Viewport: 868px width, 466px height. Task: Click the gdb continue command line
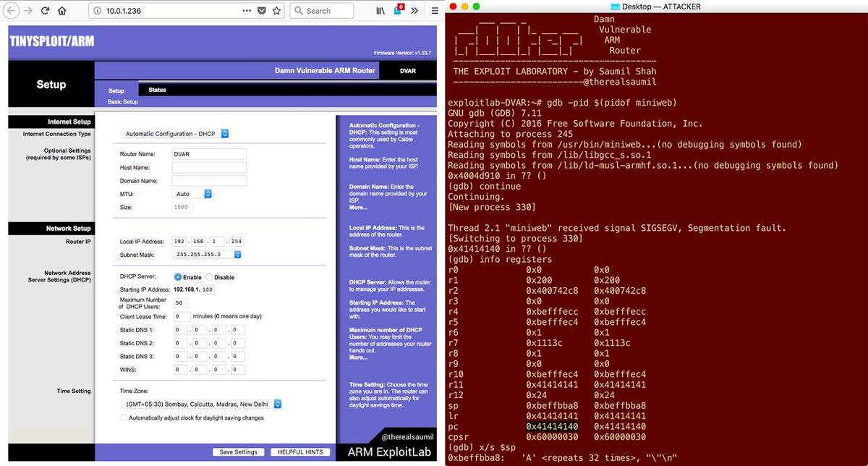point(484,186)
